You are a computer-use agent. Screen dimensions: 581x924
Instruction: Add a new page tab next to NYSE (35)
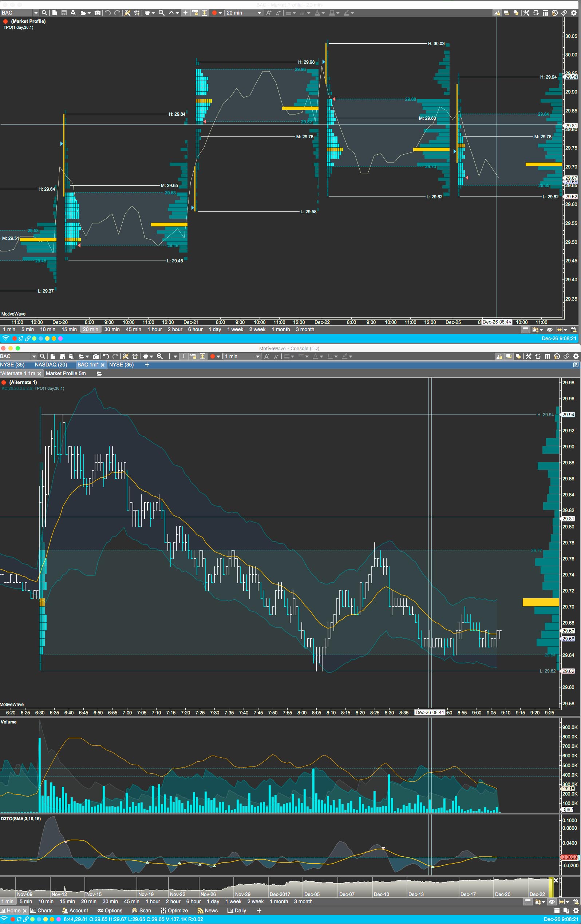pos(147,365)
